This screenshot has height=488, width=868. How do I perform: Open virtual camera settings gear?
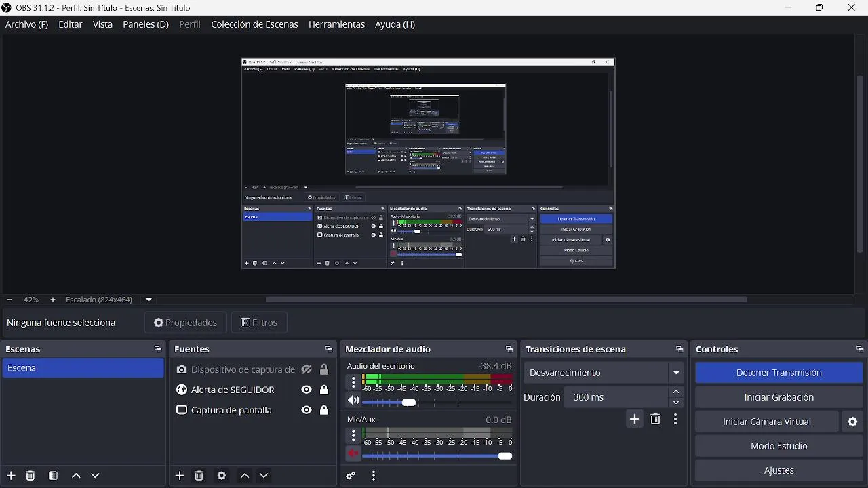coord(852,422)
